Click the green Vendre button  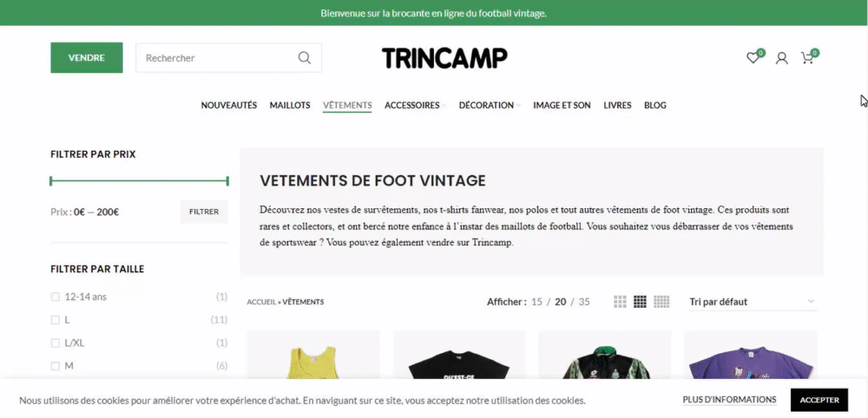[x=86, y=57]
